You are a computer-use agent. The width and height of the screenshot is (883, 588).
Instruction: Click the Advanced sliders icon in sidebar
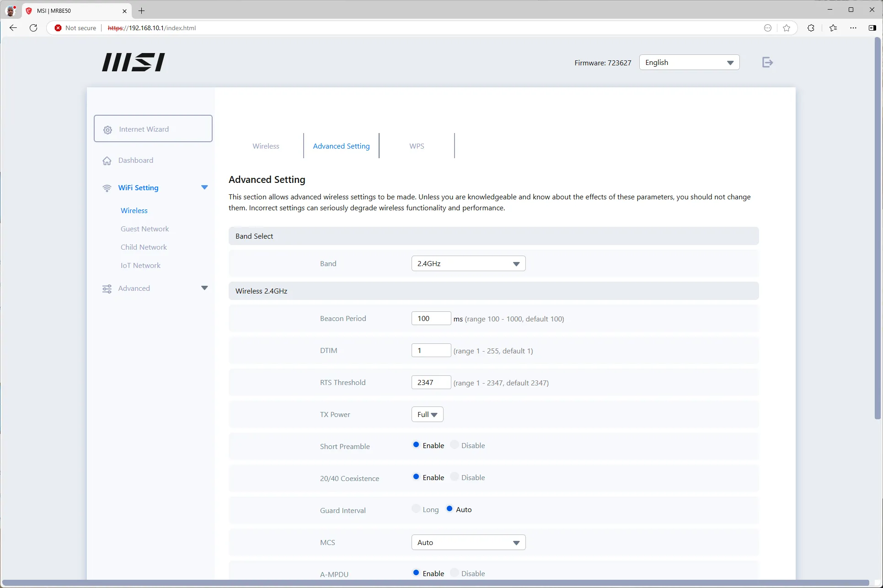coord(107,289)
